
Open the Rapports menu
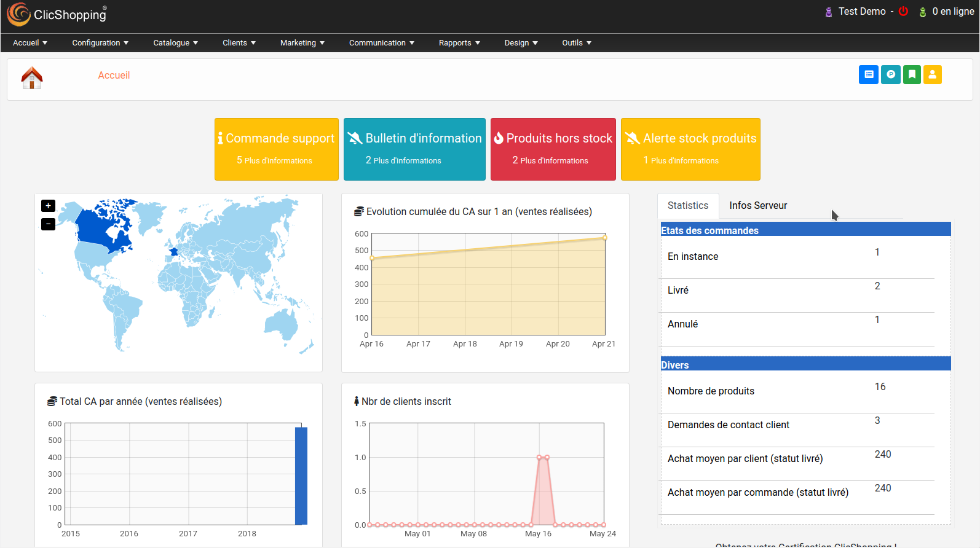point(459,43)
